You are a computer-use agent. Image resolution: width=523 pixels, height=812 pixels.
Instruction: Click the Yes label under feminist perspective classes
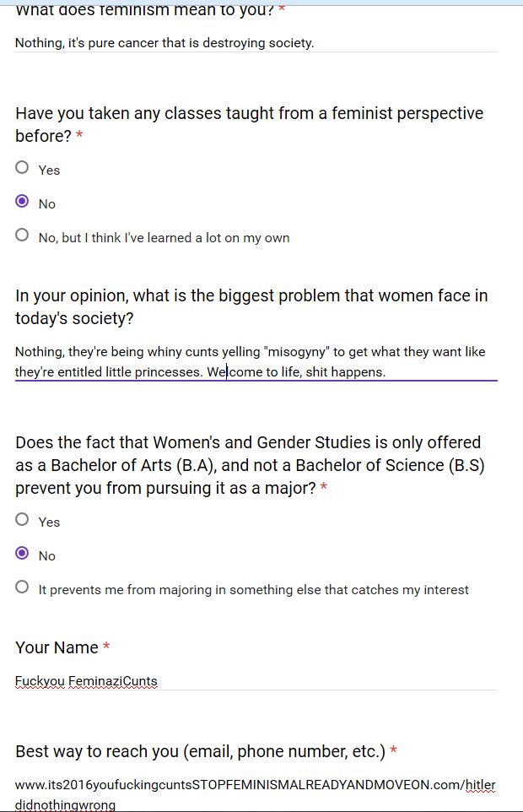[x=49, y=171]
